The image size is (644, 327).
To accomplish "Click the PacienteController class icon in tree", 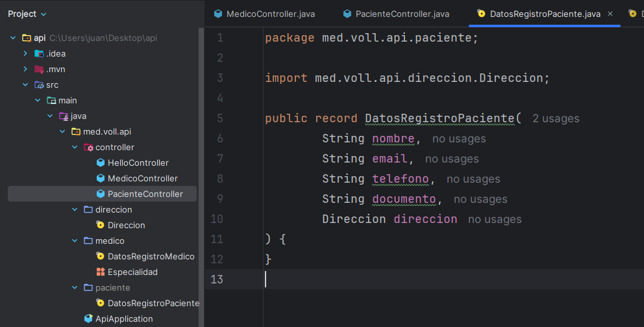I will pyautogui.click(x=101, y=194).
